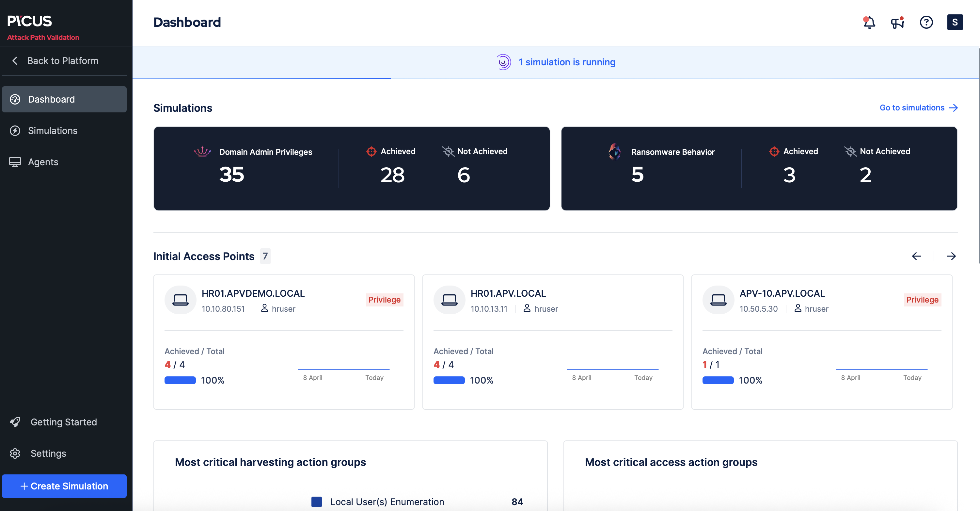Image resolution: width=980 pixels, height=511 pixels.
Task: Click the Create Simulation button
Action: point(64,486)
